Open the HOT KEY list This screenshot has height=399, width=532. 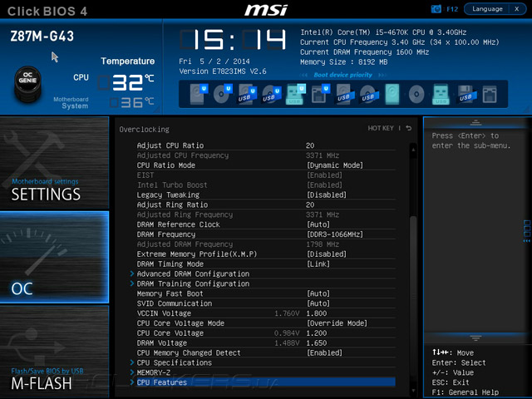tap(381, 128)
